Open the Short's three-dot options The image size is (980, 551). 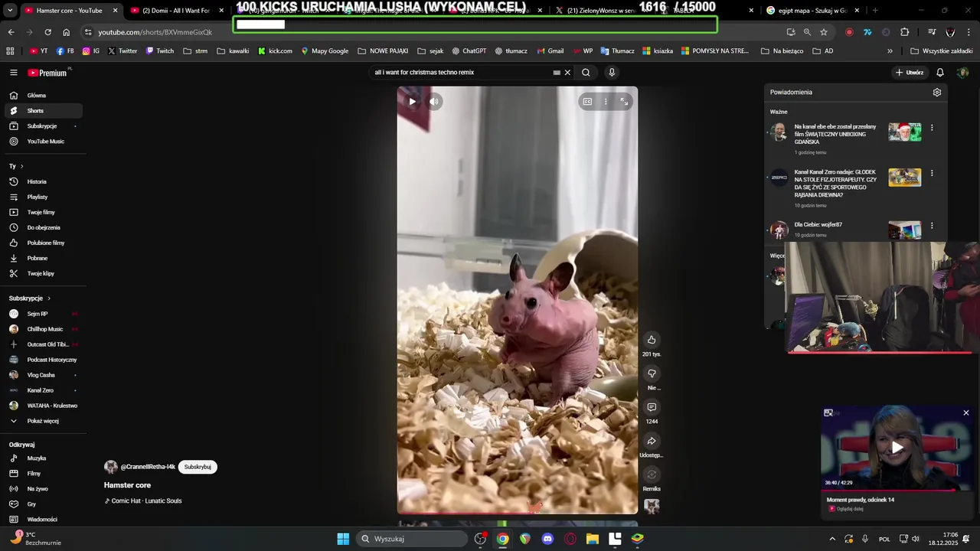click(x=606, y=102)
